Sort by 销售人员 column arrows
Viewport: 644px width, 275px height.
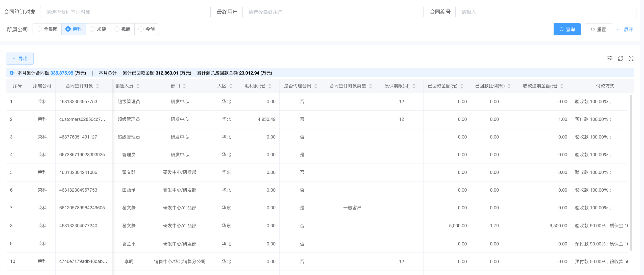pyautogui.click(x=138, y=86)
